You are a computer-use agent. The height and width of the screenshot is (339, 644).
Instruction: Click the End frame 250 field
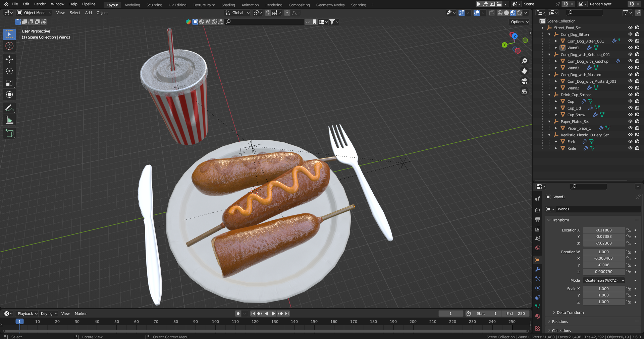click(516, 314)
